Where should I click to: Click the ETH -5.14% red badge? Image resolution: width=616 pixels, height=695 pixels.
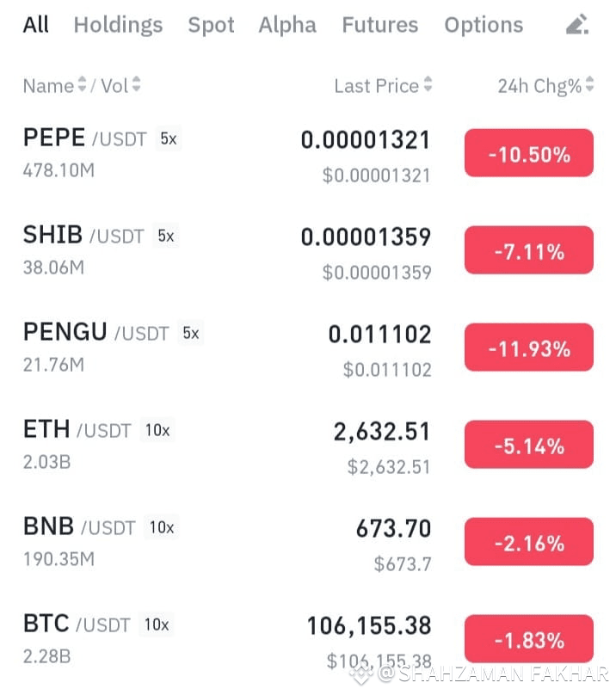(x=529, y=444)
